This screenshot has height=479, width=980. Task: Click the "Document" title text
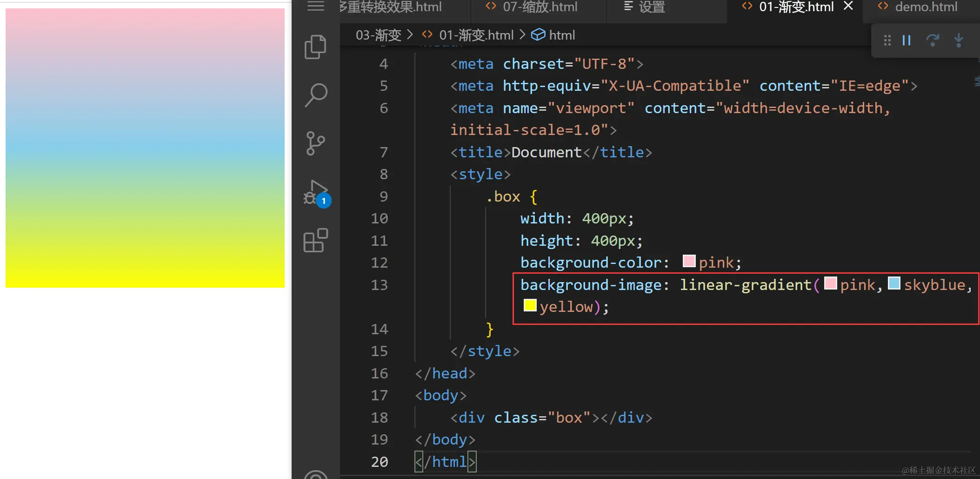(547, 152)
